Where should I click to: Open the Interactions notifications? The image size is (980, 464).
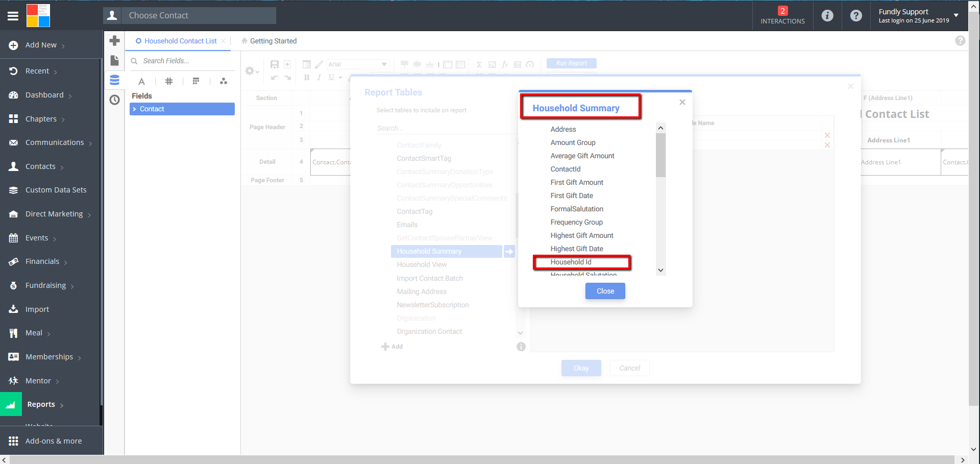(782, 16)
